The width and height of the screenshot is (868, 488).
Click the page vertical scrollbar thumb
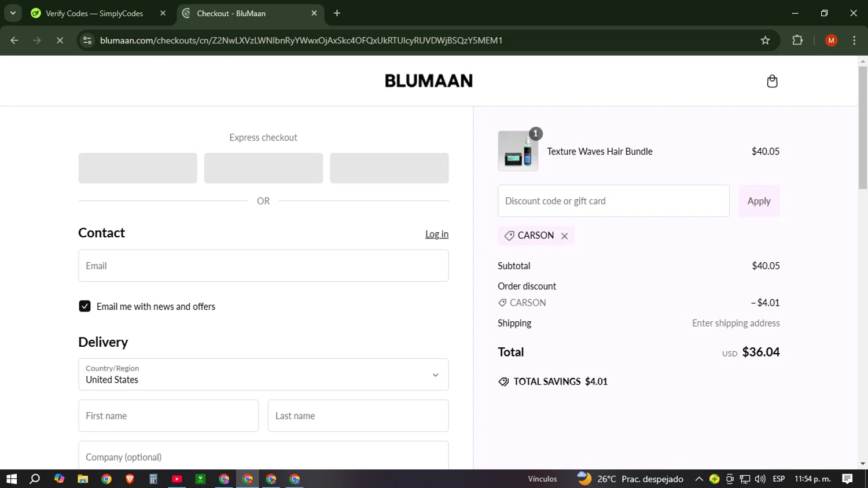[863, 127]
